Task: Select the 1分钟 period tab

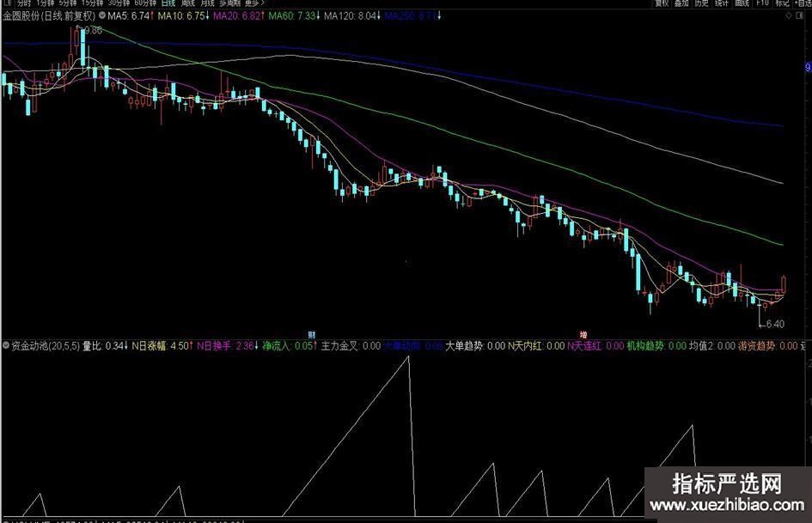Action: click(x=46, y=3)
